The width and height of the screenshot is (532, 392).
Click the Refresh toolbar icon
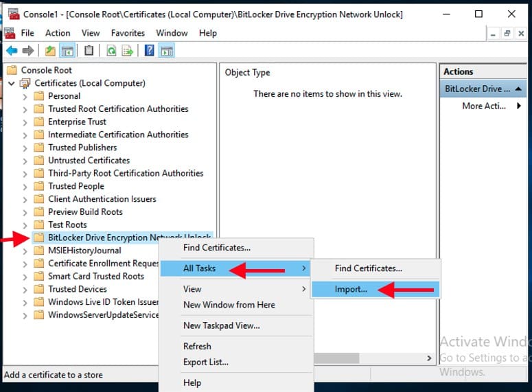coord(111,51)
